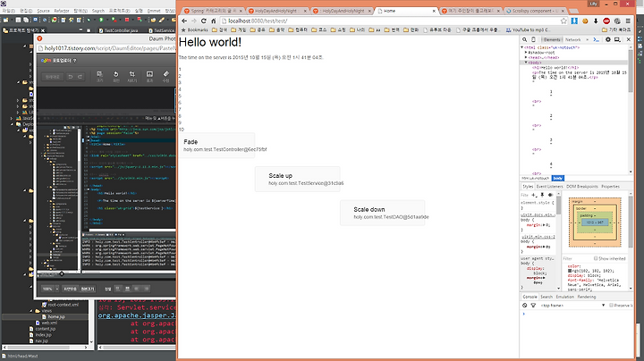644x361 pixels.
Task: Open Chrome main menu hamburger icon
Action: tap(628, 21)
